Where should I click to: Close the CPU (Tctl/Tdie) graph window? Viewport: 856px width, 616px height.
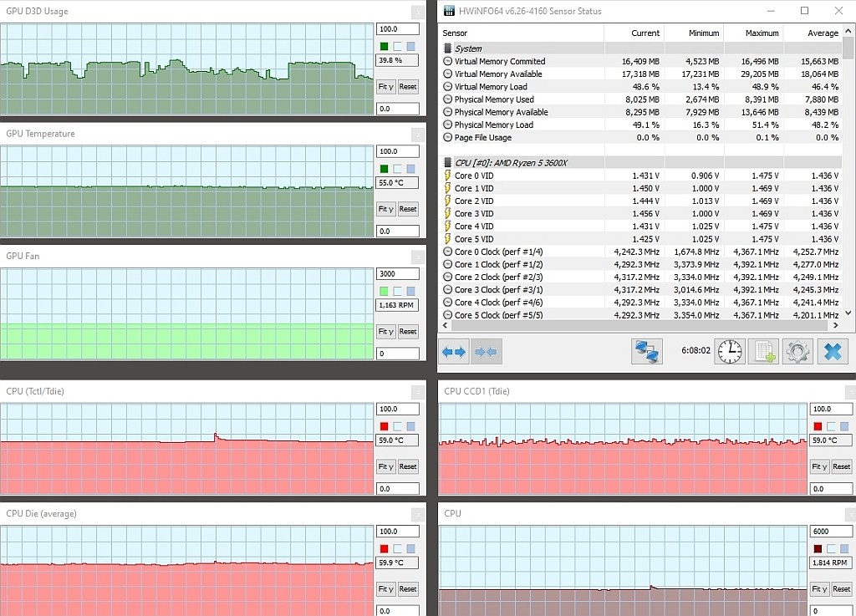click(418, 391)
